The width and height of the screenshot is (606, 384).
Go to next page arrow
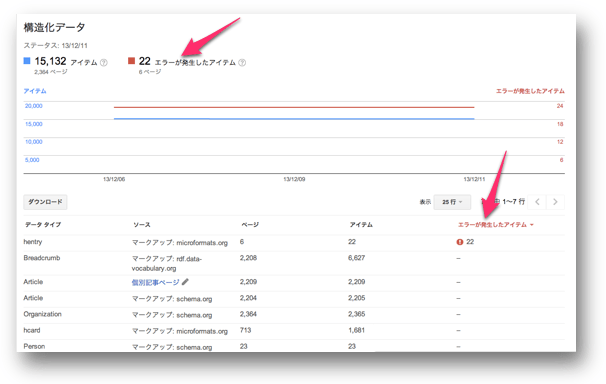pos(555,202)
